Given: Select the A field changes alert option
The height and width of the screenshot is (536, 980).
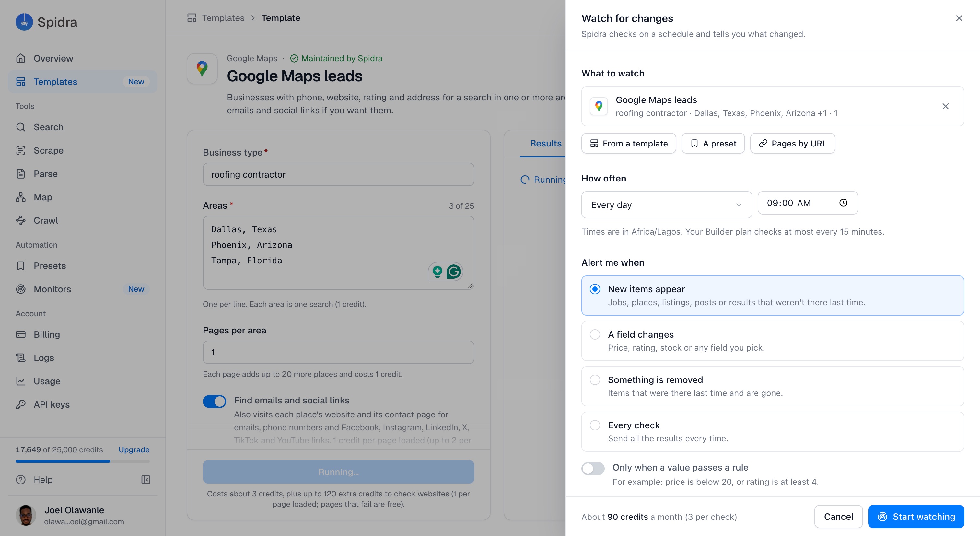Looking at the screenshot, I should coord(773,341).
